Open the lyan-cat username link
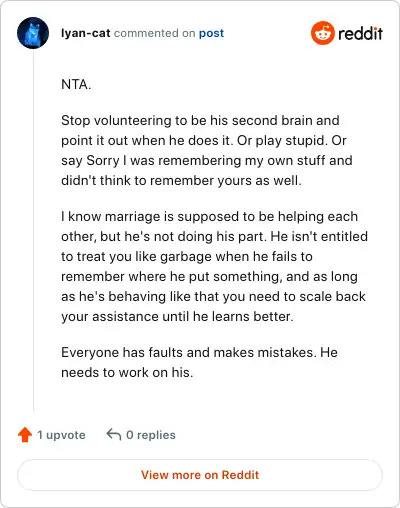400x508 pixels. [x=86, y=33]
